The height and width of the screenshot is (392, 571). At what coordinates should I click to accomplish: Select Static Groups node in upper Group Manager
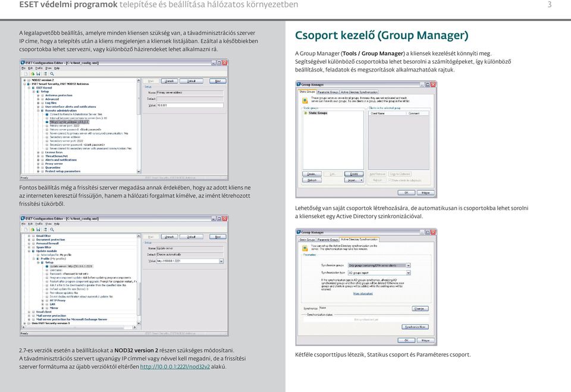[x=318, y=113]
